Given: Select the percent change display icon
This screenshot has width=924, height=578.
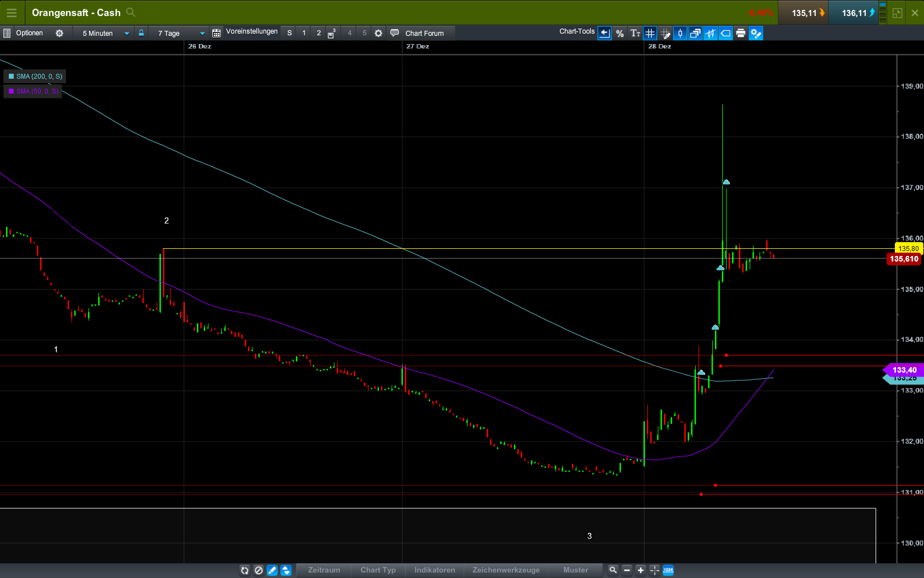Looking at the screenshot, I should [x=620, y=33].
